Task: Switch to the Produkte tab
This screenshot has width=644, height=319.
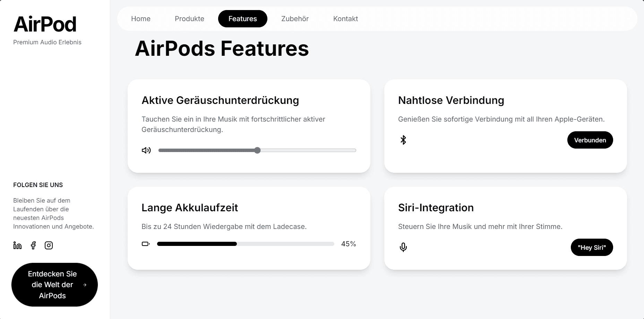Action: coord(189,19)
